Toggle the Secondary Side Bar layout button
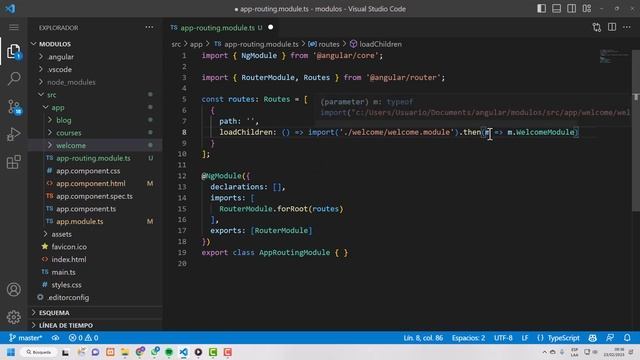 click(571, 9)
